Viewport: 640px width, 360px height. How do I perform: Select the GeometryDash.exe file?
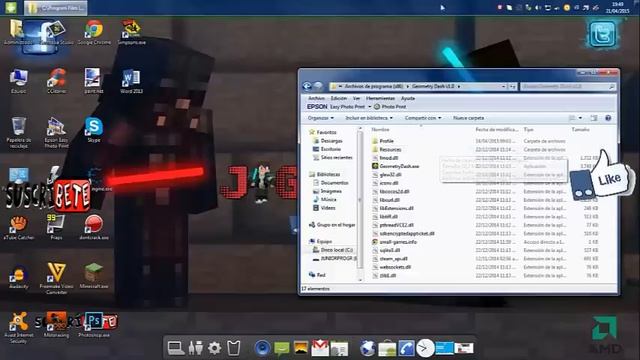coord(396,166)
